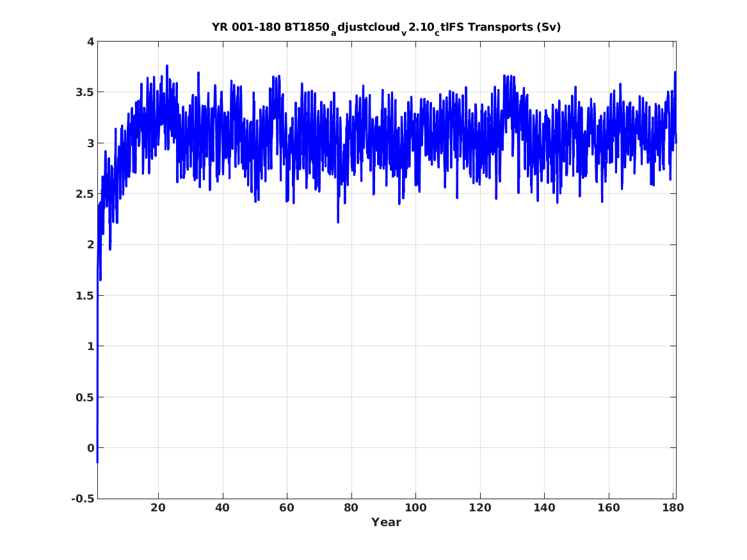Click y-axis tick label '-0.5'
The width and height of the screenshot is (747, 560).
[x=83, y=499]
